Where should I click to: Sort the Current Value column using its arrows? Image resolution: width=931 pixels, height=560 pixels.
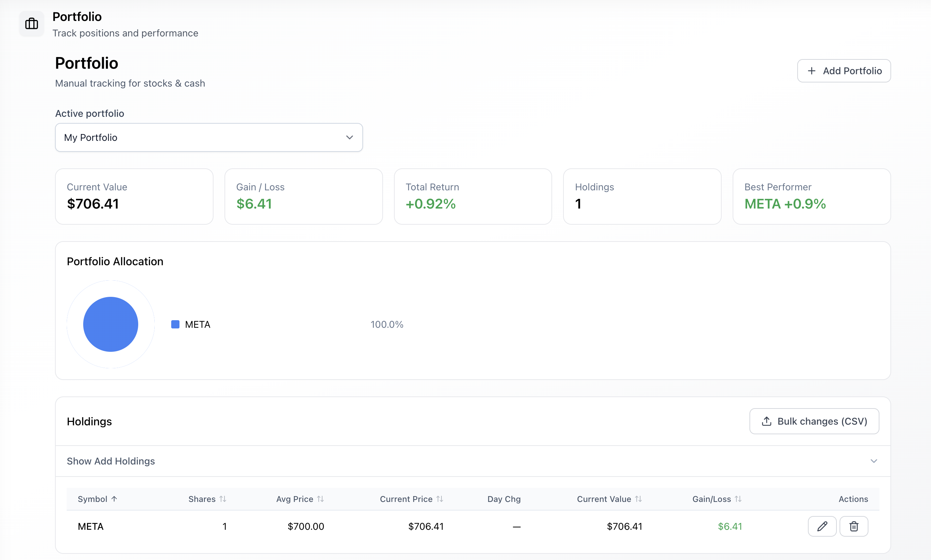tap(638, 499)
